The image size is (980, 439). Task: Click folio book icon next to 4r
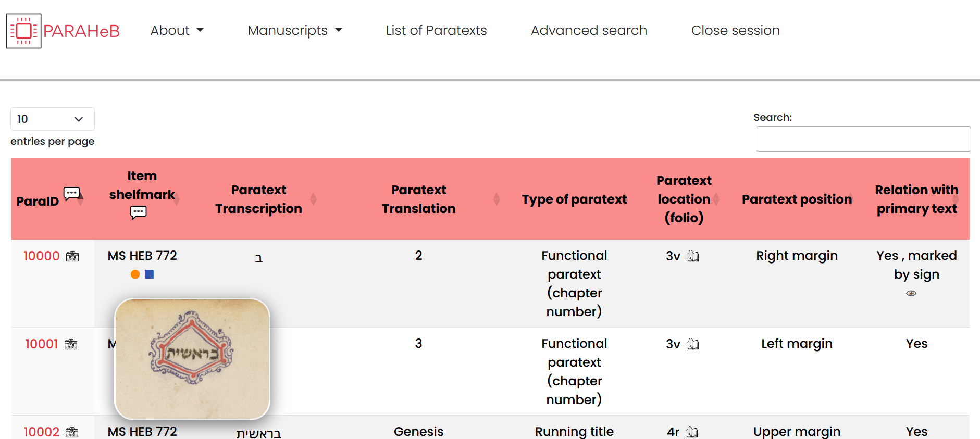coord(692,432)
